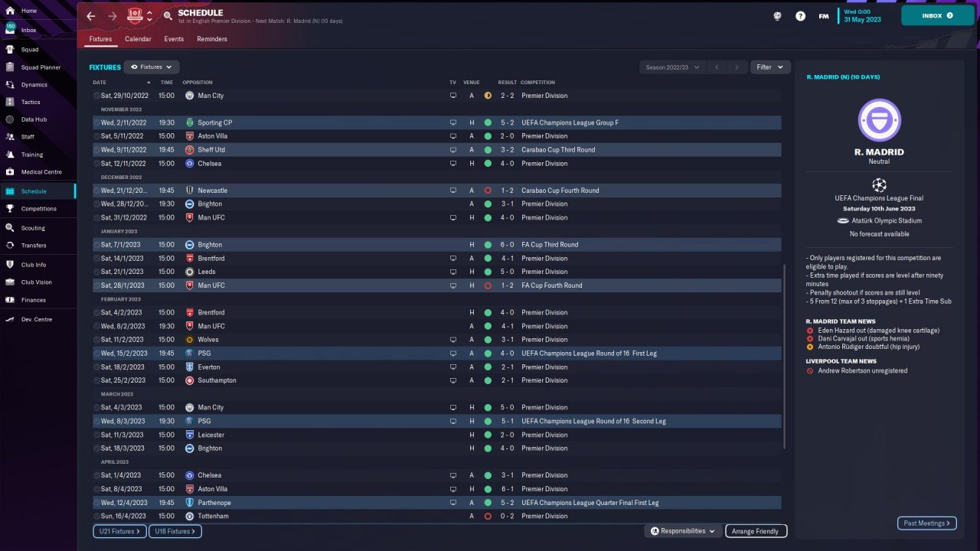Sort by the Date column header

100,83
